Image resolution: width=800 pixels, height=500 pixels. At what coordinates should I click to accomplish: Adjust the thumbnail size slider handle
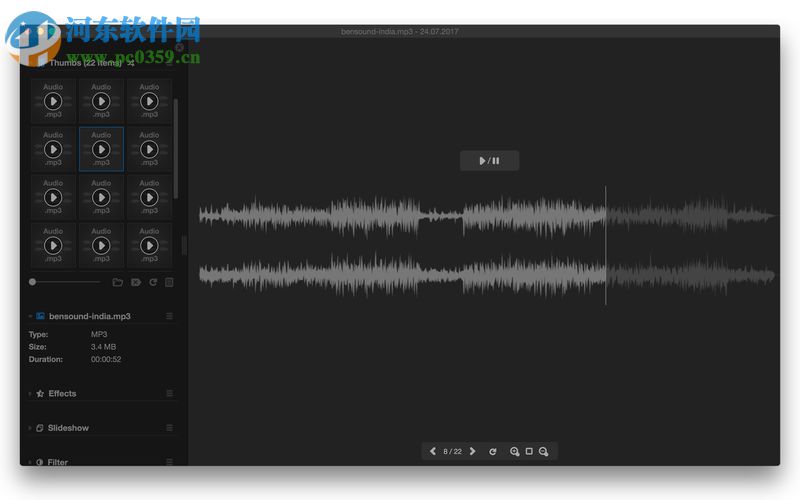tap(33, 282)
